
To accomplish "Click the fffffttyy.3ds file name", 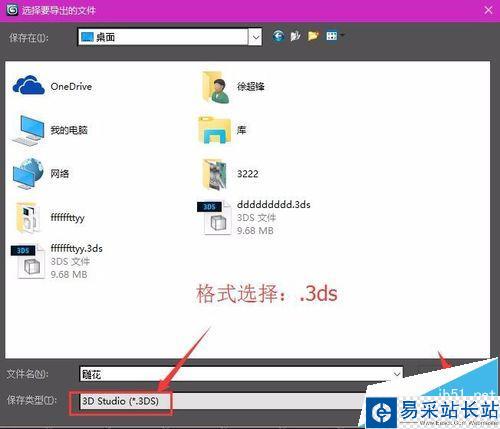I will coord(77,249).
